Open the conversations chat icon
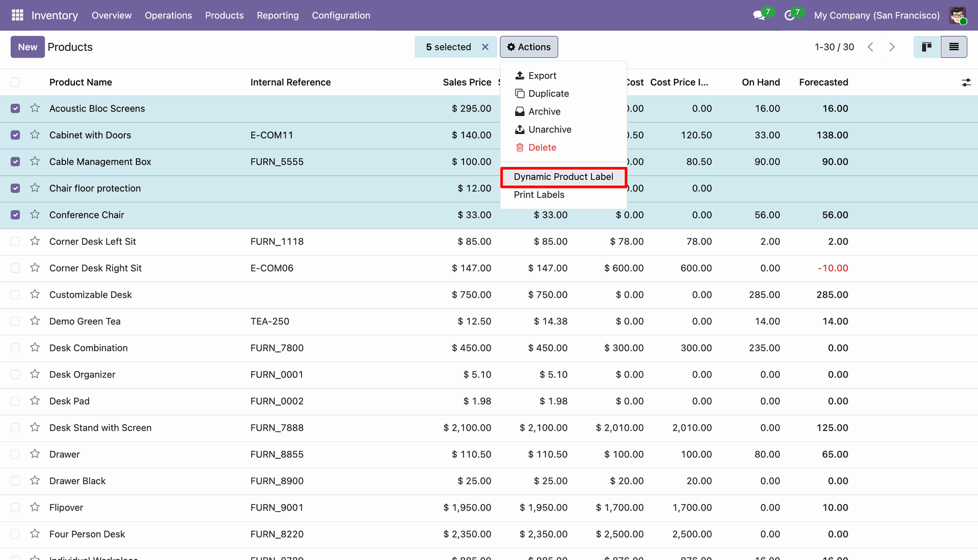This screenshot has width=978, height=560. (759, 15)
